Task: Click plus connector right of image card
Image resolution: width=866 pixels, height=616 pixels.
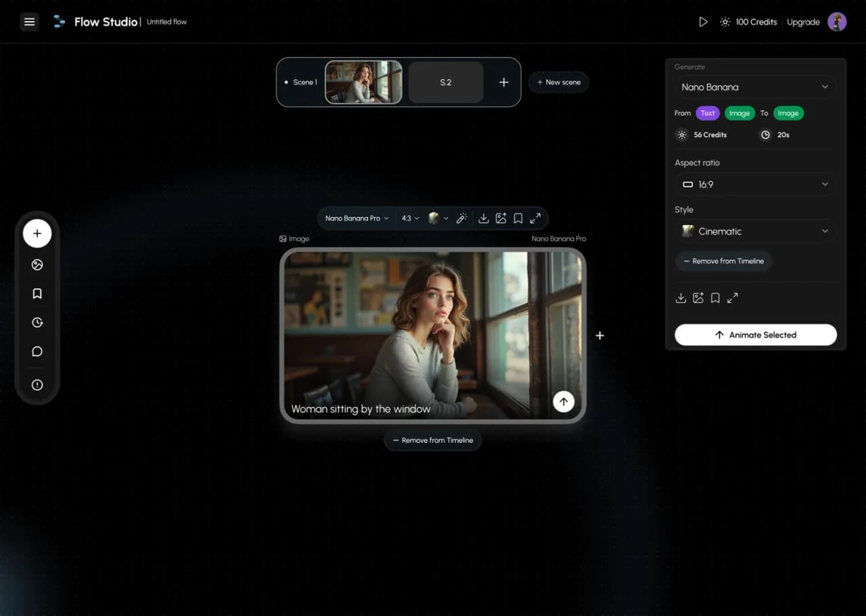Action: [599, 335]
